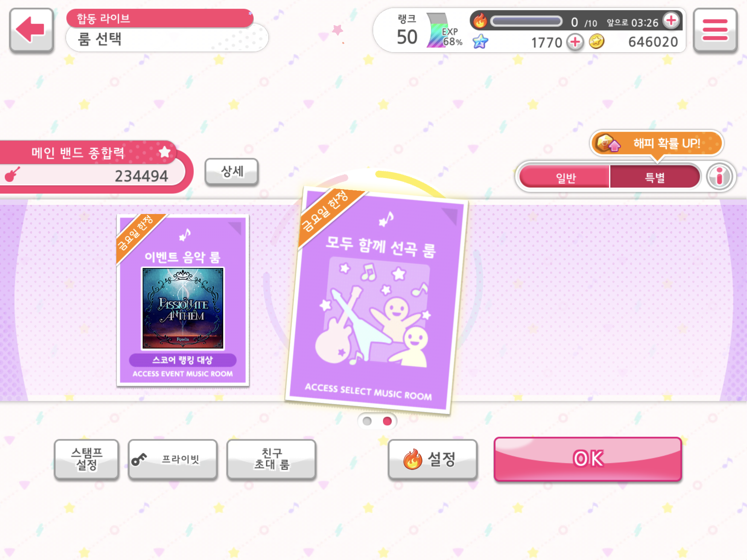Viewport: 747px width, 560px height.
Task: Select the 이벤트 음악 룸 card
Action: click(183, 300)
